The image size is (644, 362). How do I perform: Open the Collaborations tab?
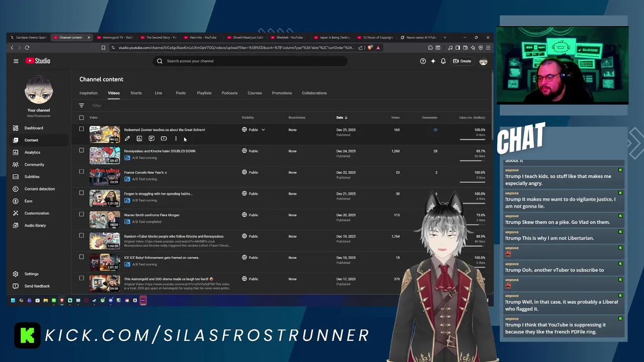coord(314,93)
